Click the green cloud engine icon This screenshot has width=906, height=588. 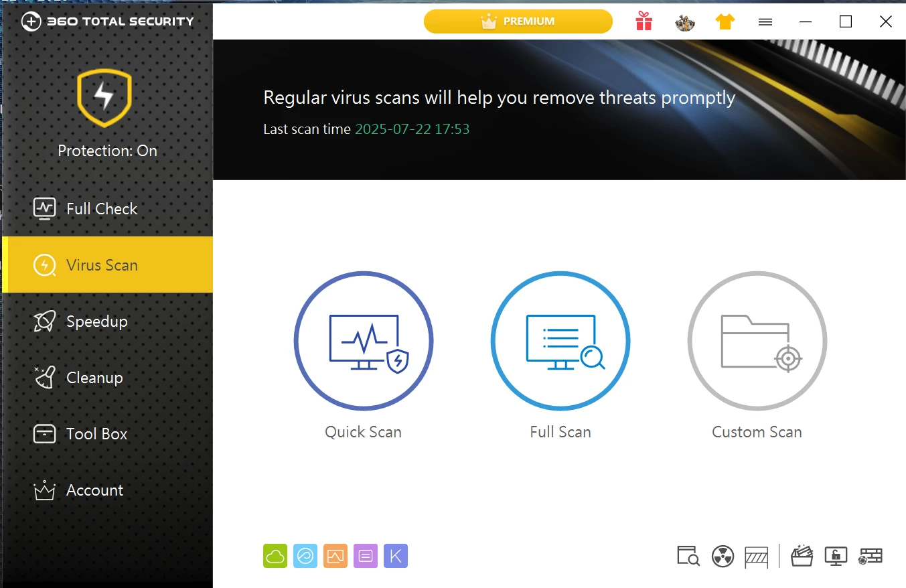pyautogui.click(x=275, y=556)
